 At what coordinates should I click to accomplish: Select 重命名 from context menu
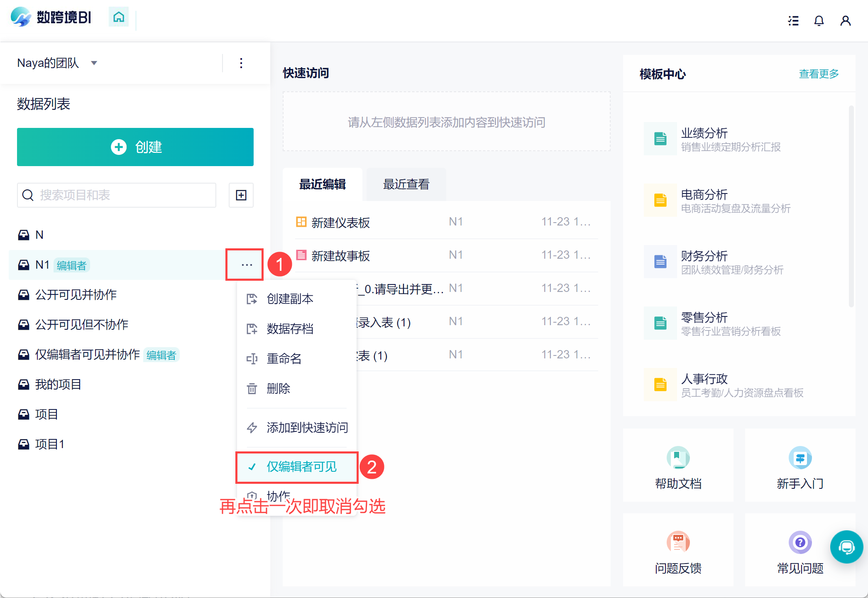point(284,358)
